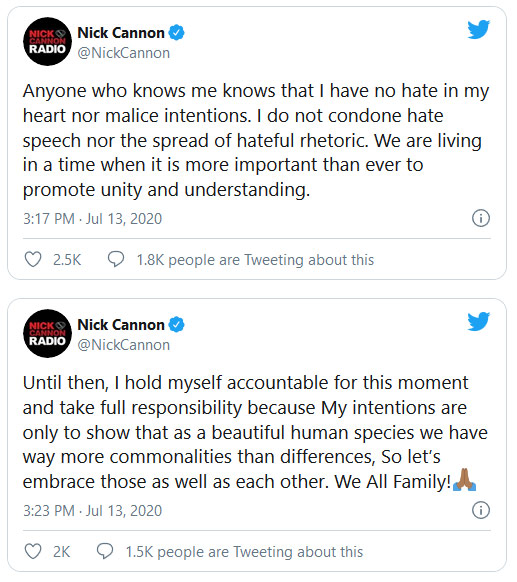Click the Twitter bird icon on first tweet

point(478,30)
